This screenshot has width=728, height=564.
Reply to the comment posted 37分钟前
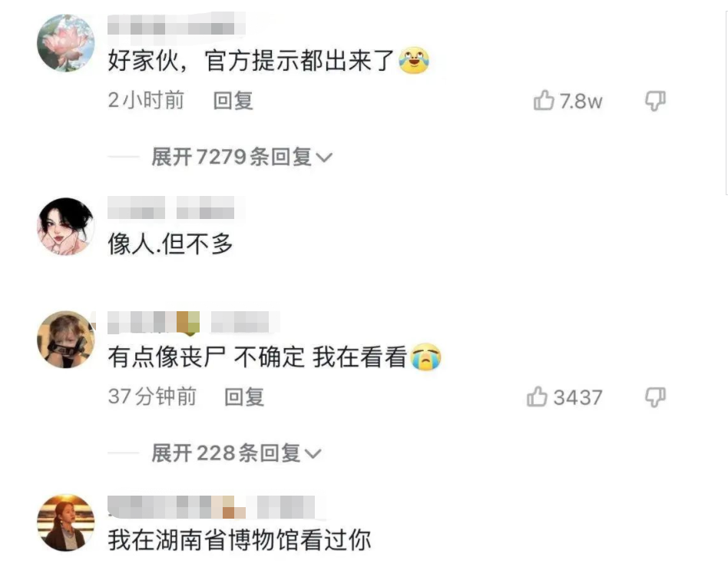(x=244, y=396)
